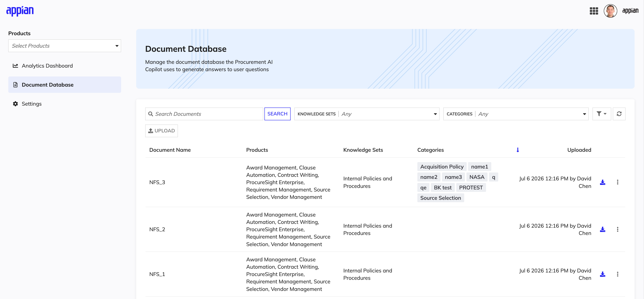Open the Categories filter dropdown
Screen dimensions: 644x299
[516, 114]
